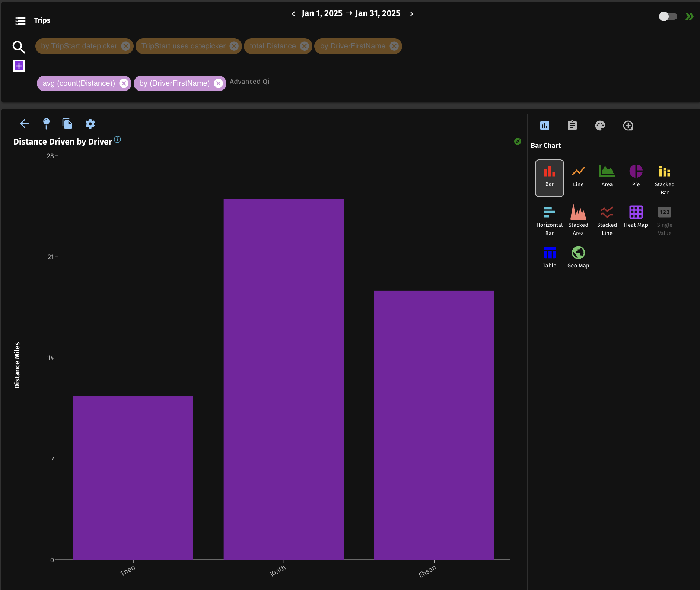Image resolution: width=700 pixels, height=590 pixels.
Task: Select the Pie chart type
Action: pyautogui.click(x=636, y=176)
